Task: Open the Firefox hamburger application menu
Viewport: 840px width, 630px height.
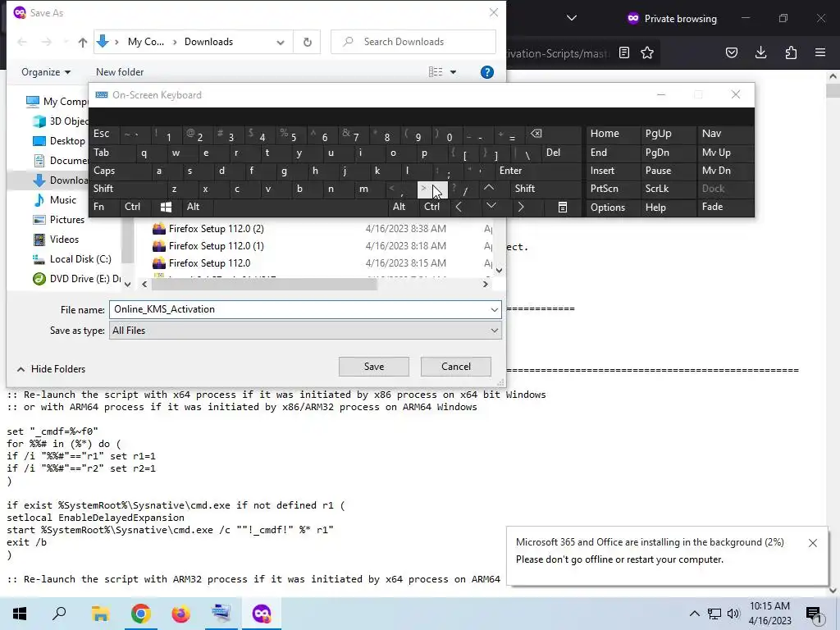Action: 820,52
